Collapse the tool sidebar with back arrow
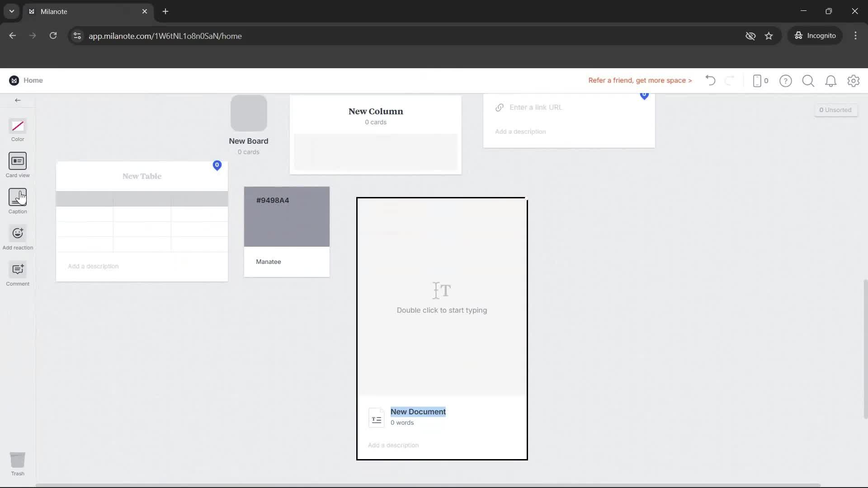The height and width of the screenshot is (488, 868). (17, 100)
